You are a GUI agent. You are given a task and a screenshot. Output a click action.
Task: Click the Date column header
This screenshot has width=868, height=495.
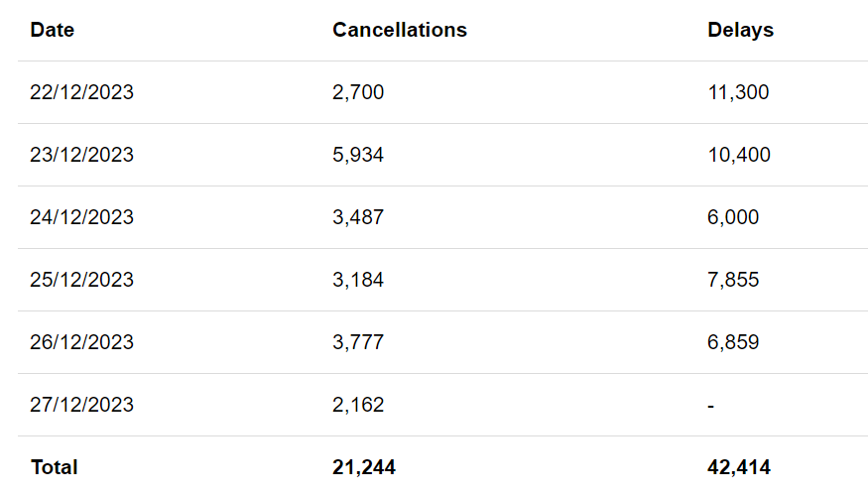coord(52,30)
